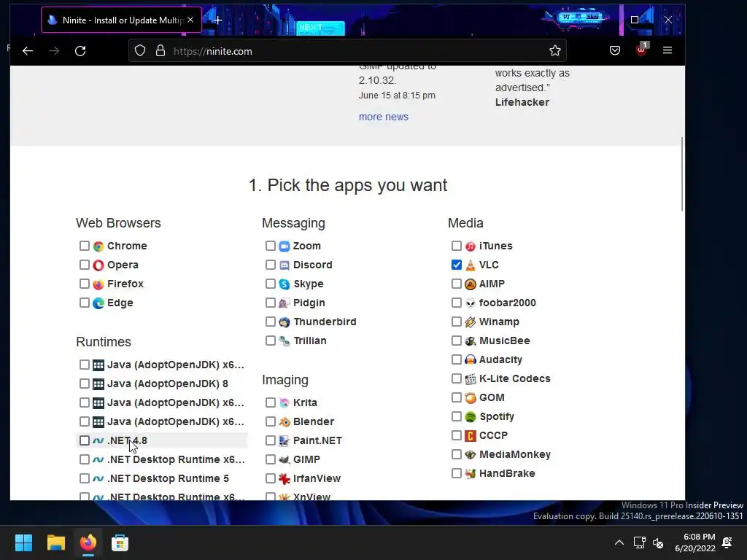
Task: Open the clock showing 6:08 PM
Action: point(695,542)
